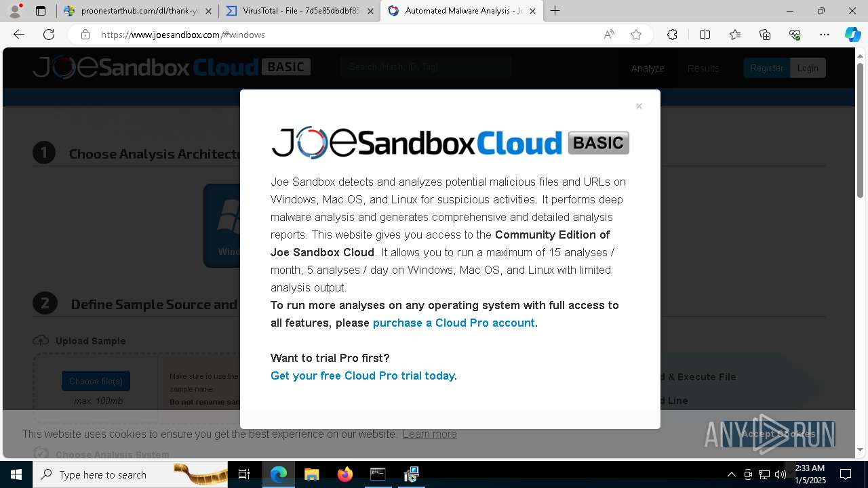Image resolution: width=868 pixels, height=488 pixels.
Task: Open command prompt taskbar icon
Action: pyautogui.click(x=378, y=474)
